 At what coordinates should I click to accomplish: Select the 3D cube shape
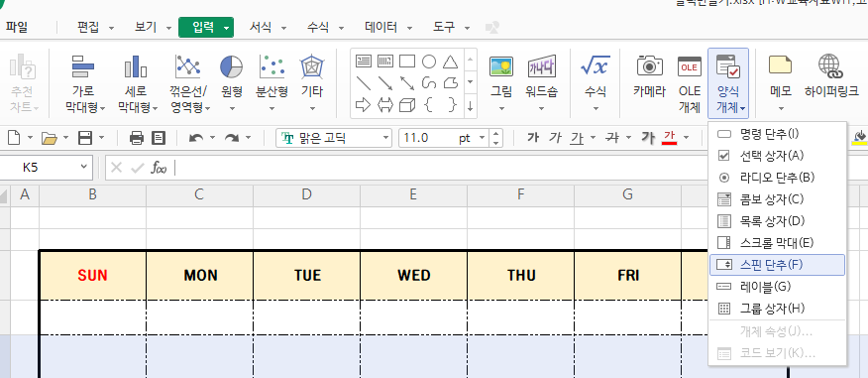[407, 105]
